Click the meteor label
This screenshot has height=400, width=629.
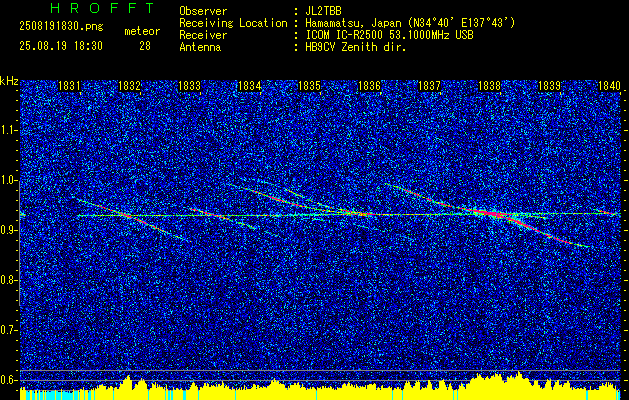click(142, 31)
